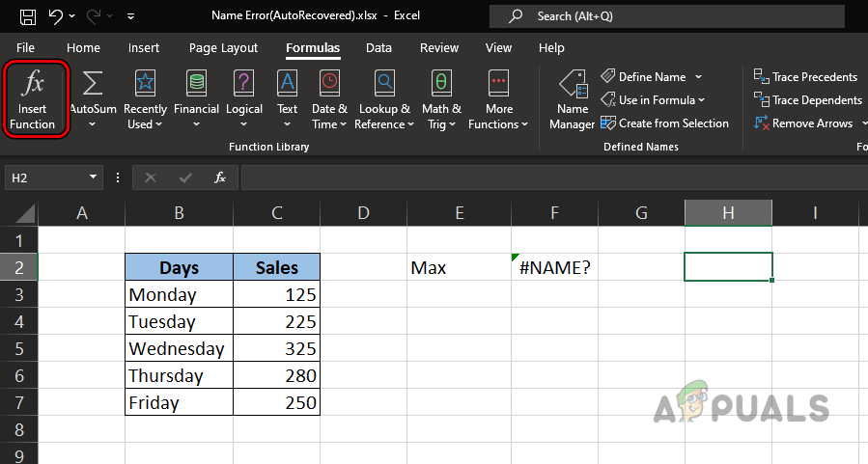Select the #NAME? error cell

tap(554, 267)
